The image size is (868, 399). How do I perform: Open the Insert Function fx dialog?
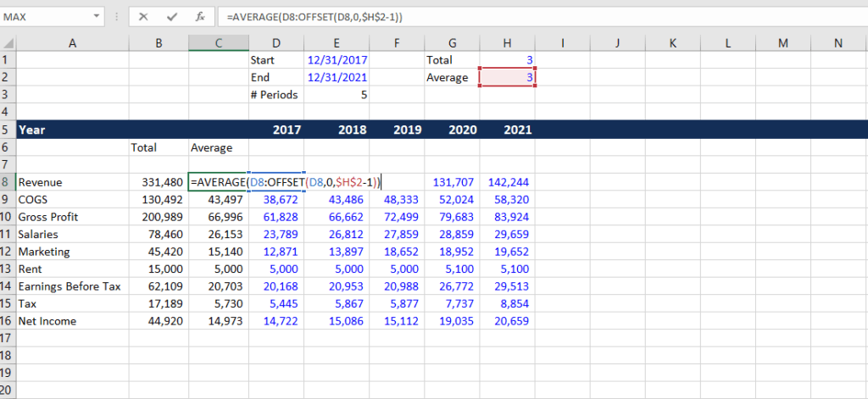tap(199, 16)
